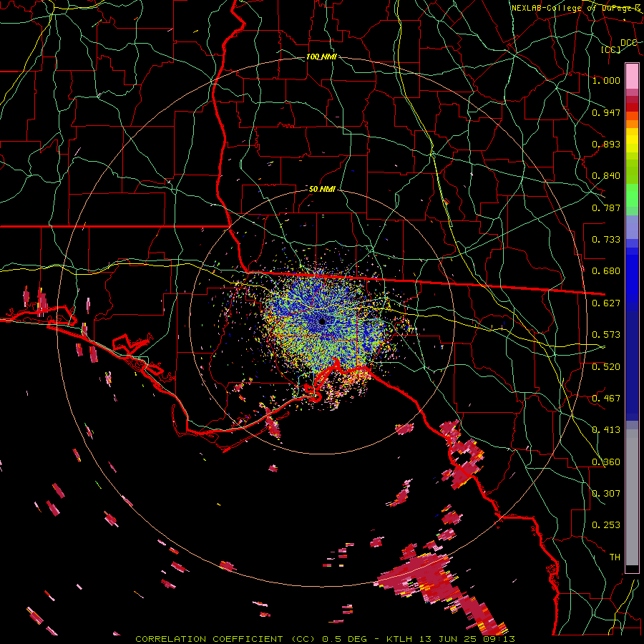This screenshot has width=644, height=644.
Task: Click the 0.733 scale value
Action: tap(606, 240)
